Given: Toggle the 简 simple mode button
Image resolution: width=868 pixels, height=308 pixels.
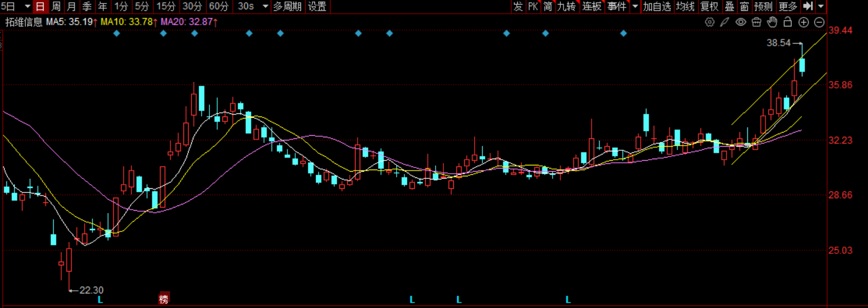Looking at the screenshot, I should pyautogui.click(x=548, y=6).
